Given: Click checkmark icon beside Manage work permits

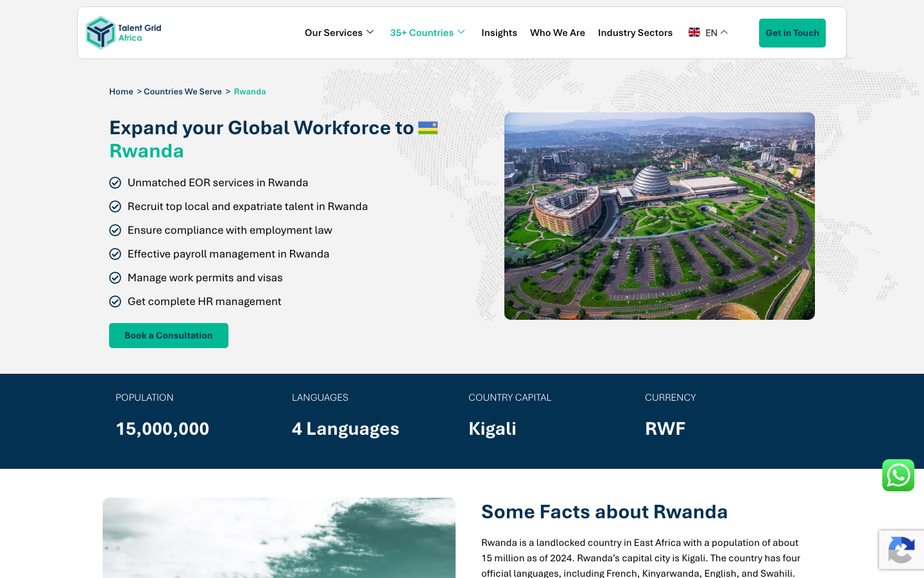Looking at the screenshot, I should 116,278.
